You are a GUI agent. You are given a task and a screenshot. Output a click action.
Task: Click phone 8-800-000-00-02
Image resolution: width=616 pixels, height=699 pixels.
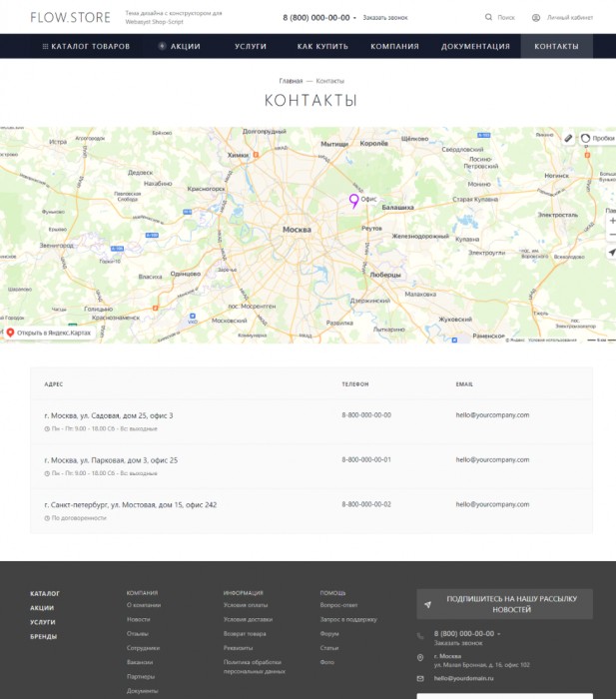pyautogui.click(x=366, y=504)
